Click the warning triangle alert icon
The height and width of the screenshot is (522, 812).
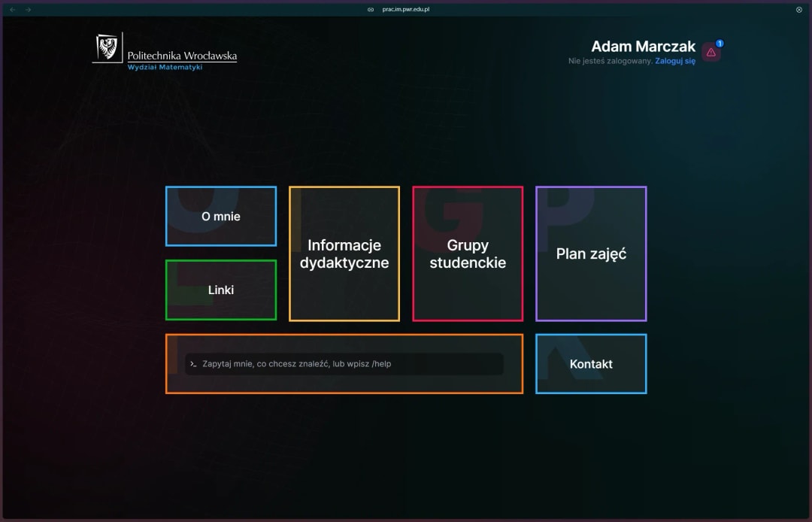pos(710,53)
